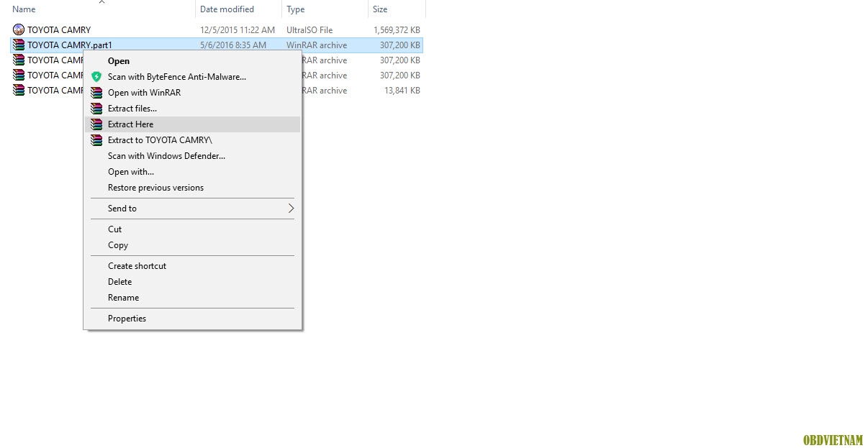868x448 pixels.
Task: Click the date 12/5/2015 11:22 AM
Action: (x=238, y=30)
